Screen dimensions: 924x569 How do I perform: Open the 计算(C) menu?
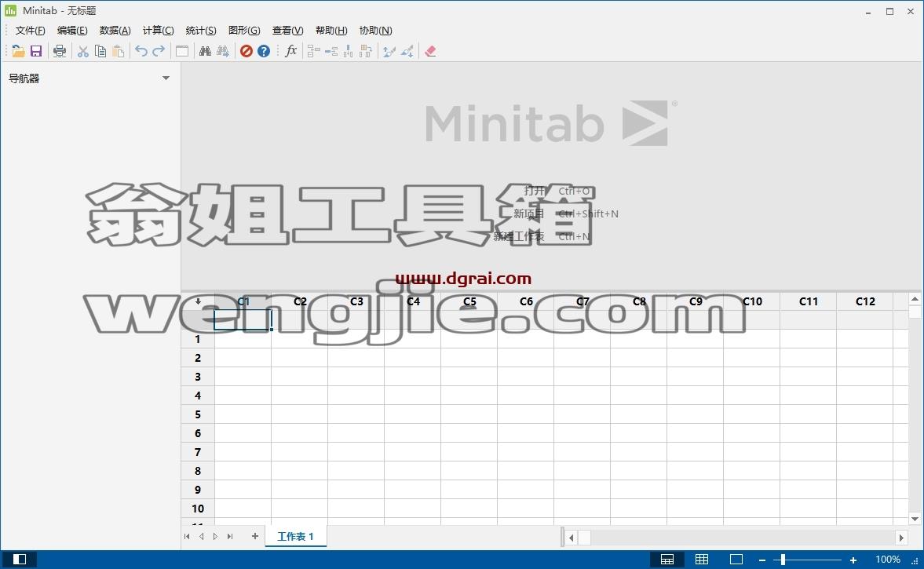click(158, 30)
